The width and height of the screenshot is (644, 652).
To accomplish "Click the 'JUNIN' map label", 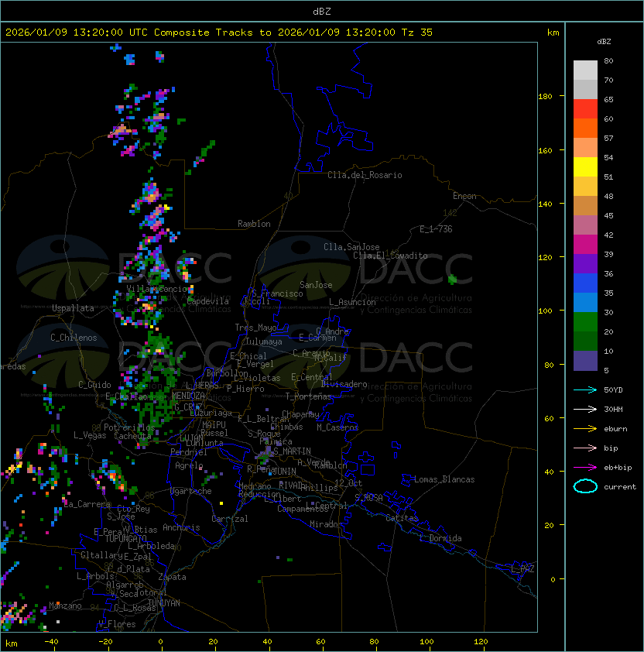I will (284, 472).
